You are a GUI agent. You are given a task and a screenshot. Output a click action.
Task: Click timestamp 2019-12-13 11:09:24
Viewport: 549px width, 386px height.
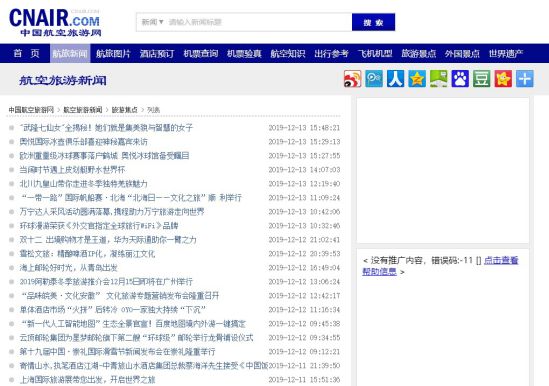point(304,198)
